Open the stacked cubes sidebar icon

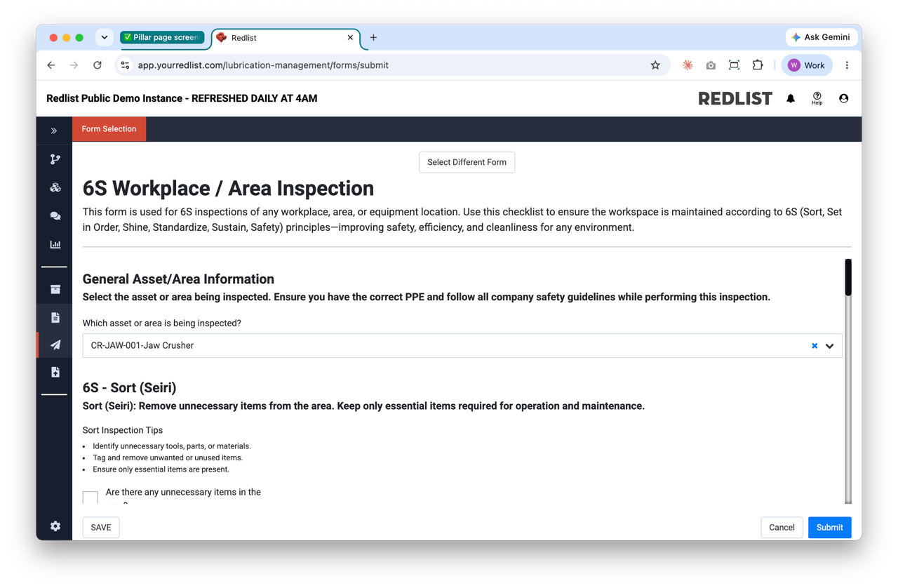55,187
